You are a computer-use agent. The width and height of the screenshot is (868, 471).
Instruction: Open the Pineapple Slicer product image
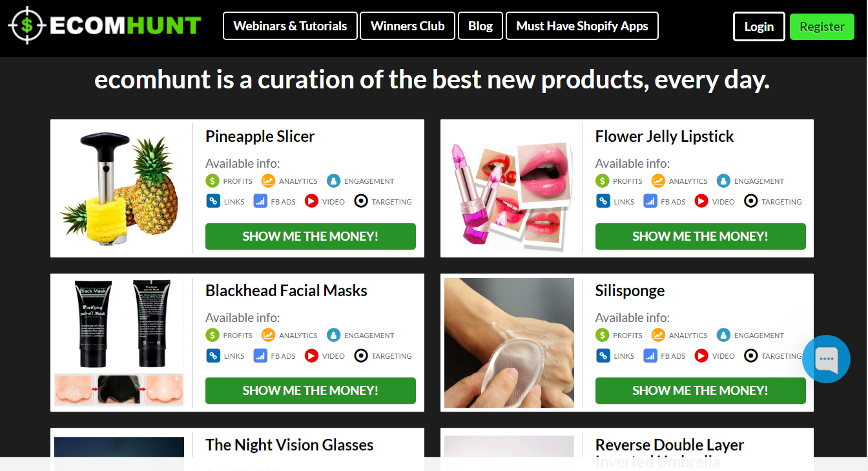coord(119,188)
